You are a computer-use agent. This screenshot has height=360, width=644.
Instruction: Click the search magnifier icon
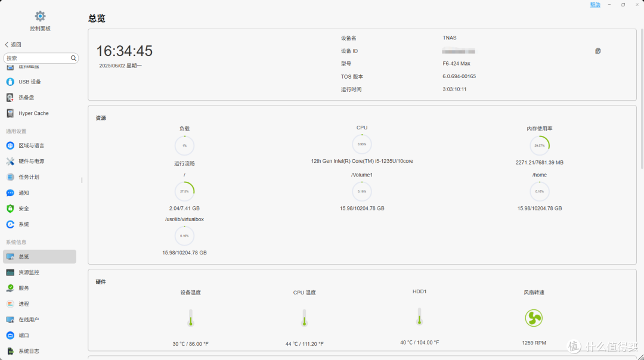tap(73, 58)
